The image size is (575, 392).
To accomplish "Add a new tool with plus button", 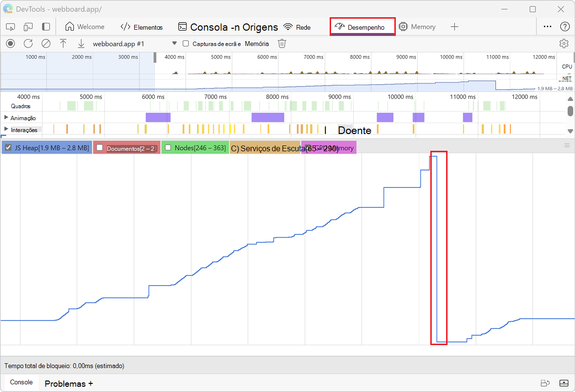I will (455, 27).
